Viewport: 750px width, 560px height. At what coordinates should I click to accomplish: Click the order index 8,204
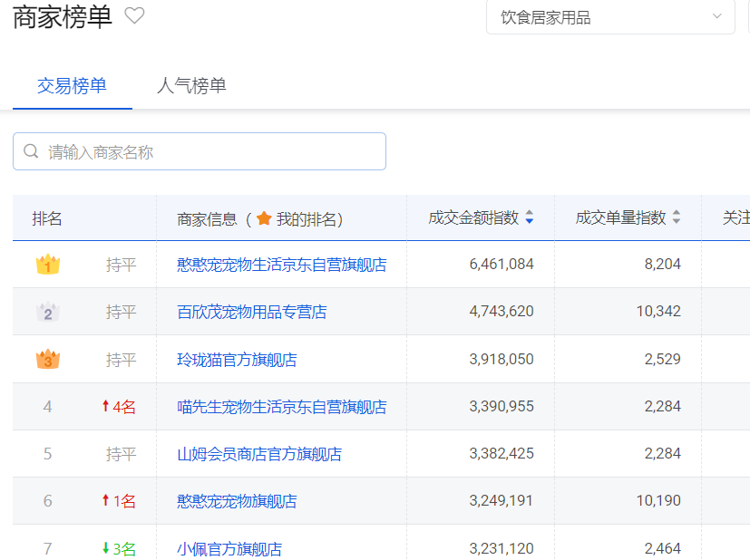662,265
